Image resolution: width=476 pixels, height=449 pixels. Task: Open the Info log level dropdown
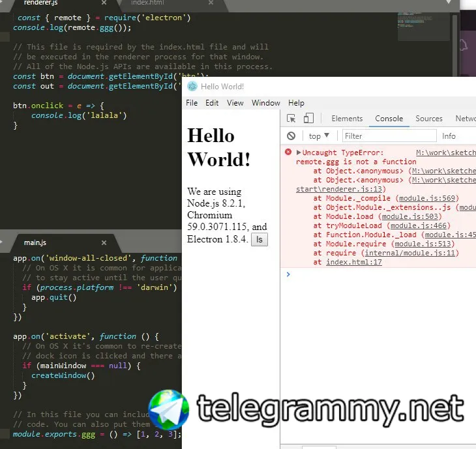[449, 136]
